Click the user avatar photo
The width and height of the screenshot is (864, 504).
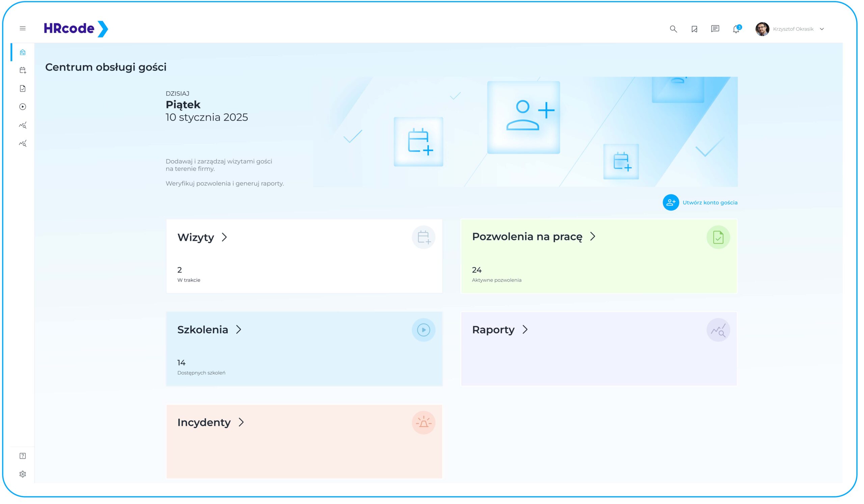pos(762,29)
